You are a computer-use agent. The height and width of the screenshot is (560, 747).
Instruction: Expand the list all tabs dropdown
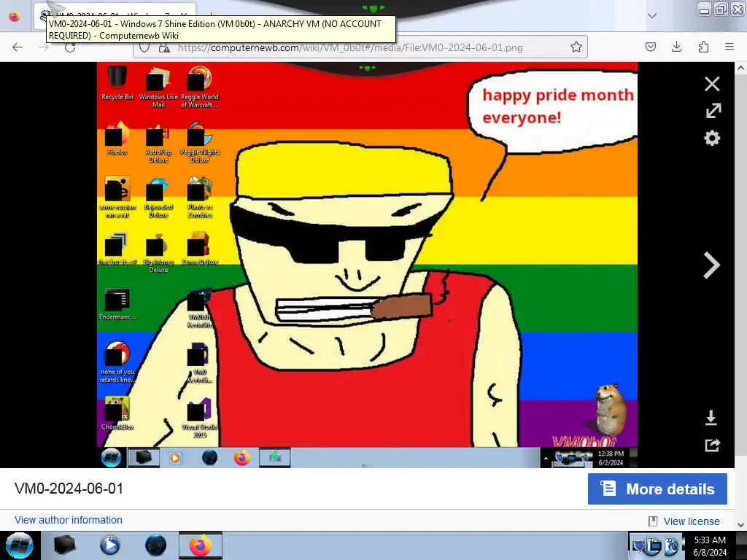click(652, 16)
